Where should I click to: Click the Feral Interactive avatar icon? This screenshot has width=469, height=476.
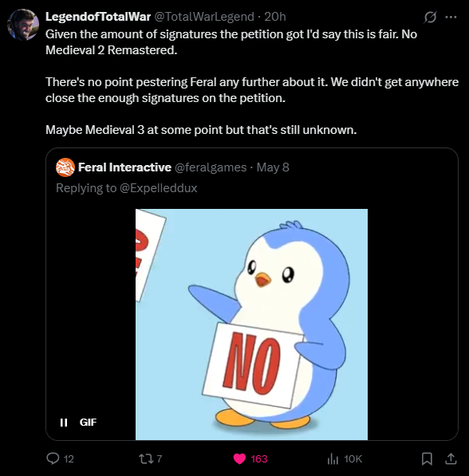tap(65, 167)
